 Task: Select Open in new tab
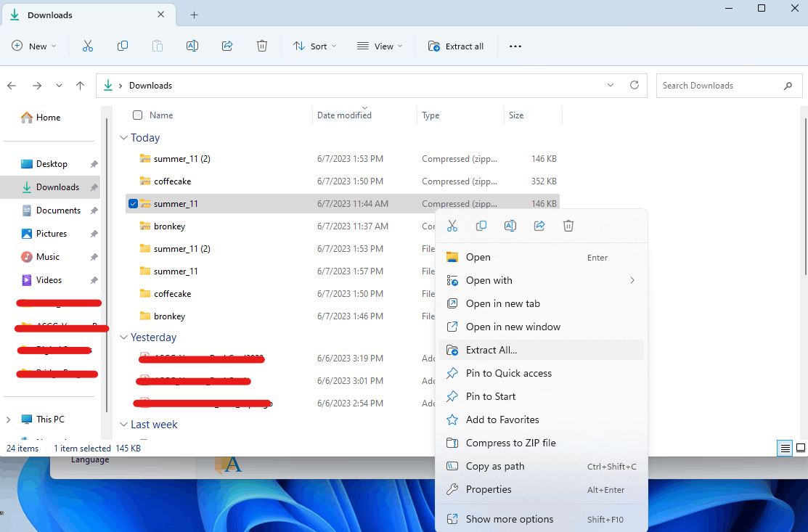click(542, 303)
